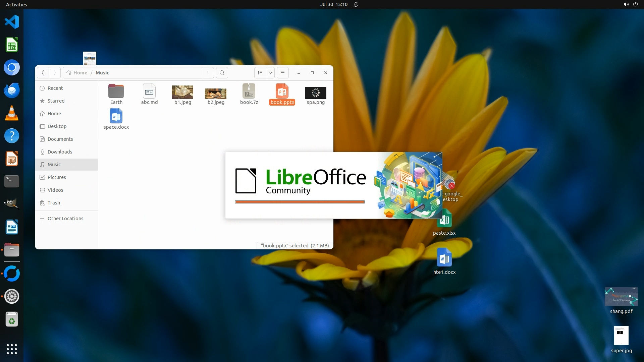Launch Visual Studio Code from the dock

click(12, 22)
